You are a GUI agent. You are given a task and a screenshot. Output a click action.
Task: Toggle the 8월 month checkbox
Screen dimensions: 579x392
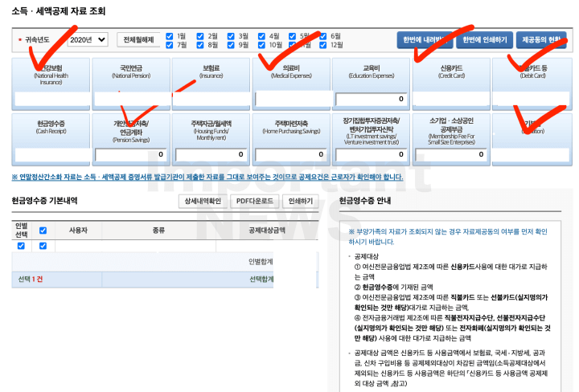[x=200, y=45]
